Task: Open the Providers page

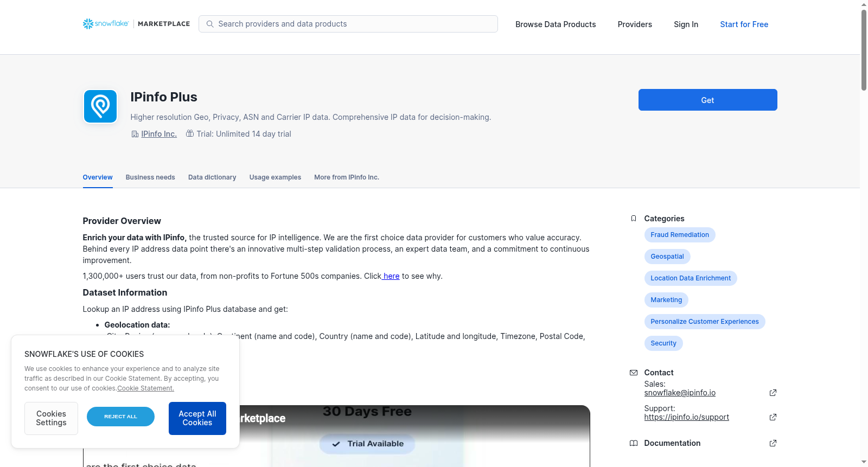Action: (x=635, y=24)
